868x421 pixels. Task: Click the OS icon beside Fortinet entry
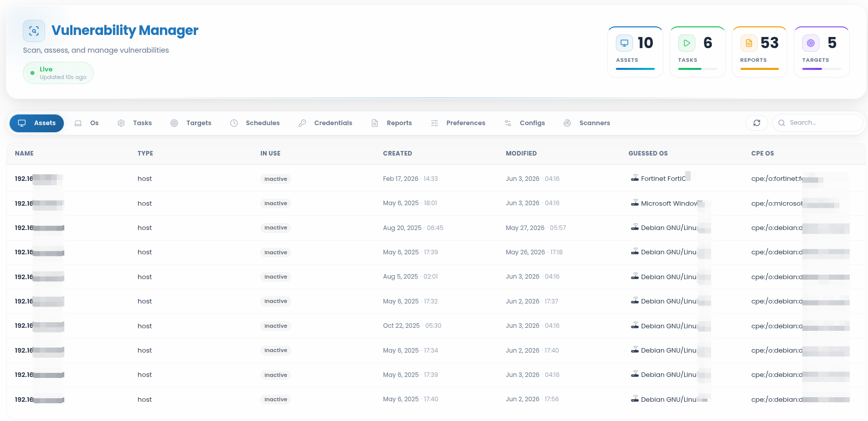point(635,178)
